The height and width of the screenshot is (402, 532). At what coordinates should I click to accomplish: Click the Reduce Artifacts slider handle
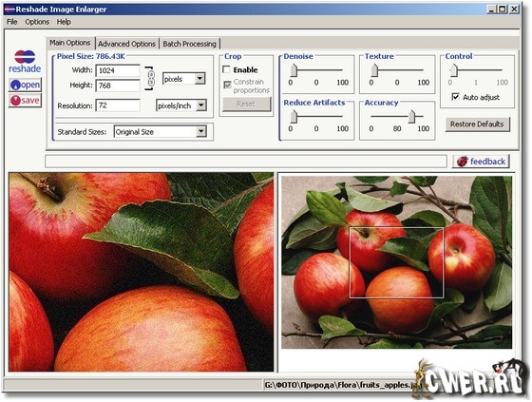coord(294,117)
